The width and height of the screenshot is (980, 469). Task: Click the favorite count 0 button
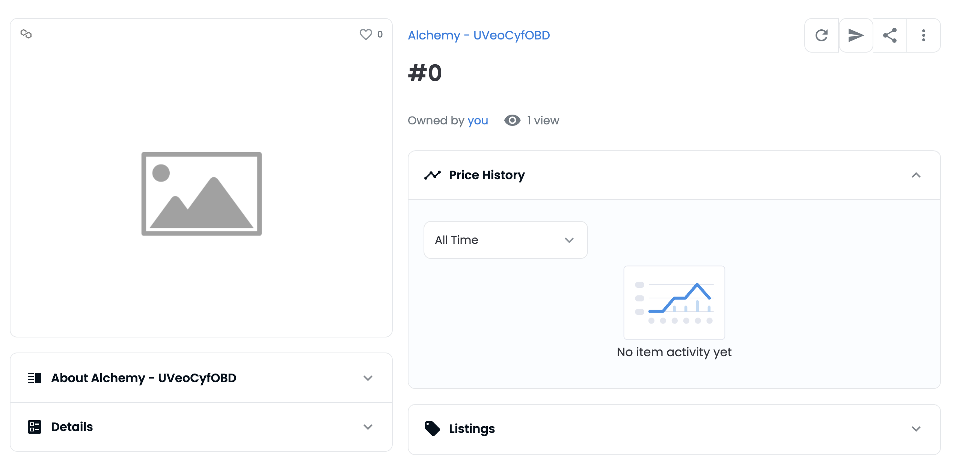point(372,35)
